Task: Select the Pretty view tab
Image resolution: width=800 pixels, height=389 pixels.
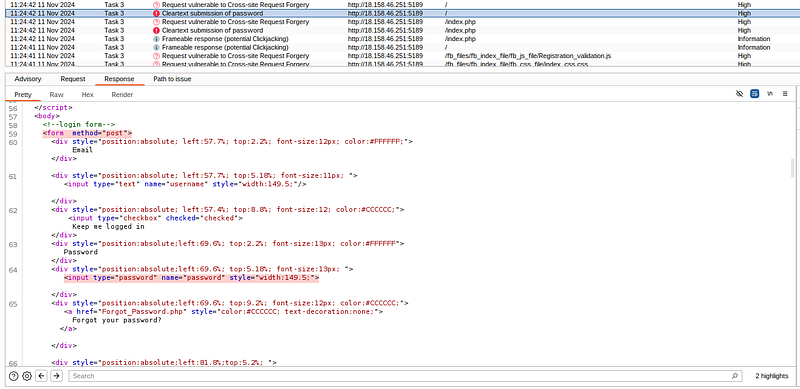Action: click(23, 95)
